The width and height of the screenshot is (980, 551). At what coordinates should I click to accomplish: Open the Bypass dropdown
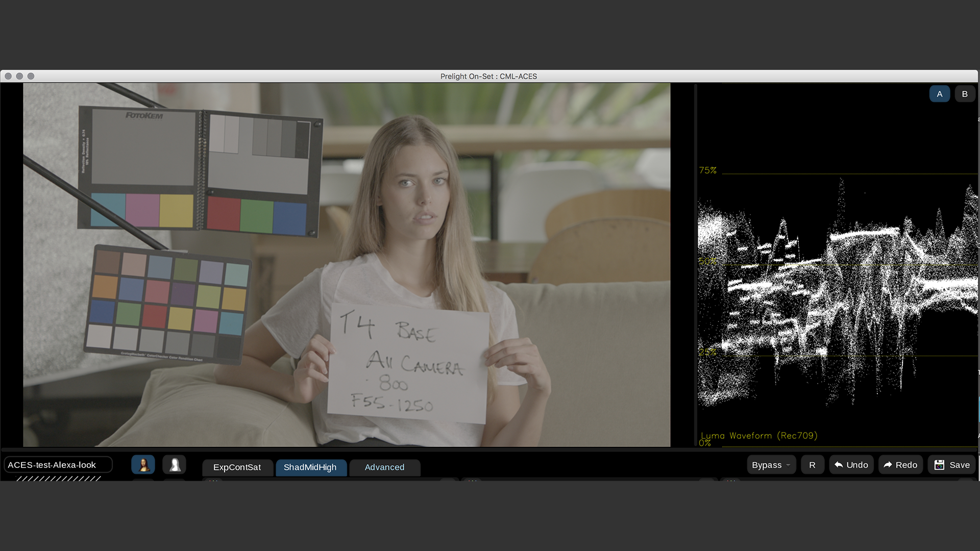point(771,465)
